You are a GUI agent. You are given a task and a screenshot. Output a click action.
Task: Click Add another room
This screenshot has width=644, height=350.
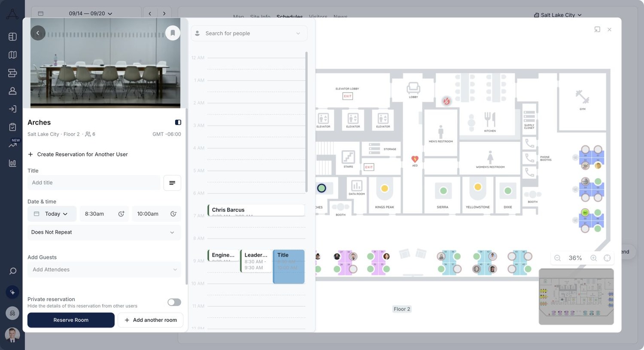coord(150,320)
